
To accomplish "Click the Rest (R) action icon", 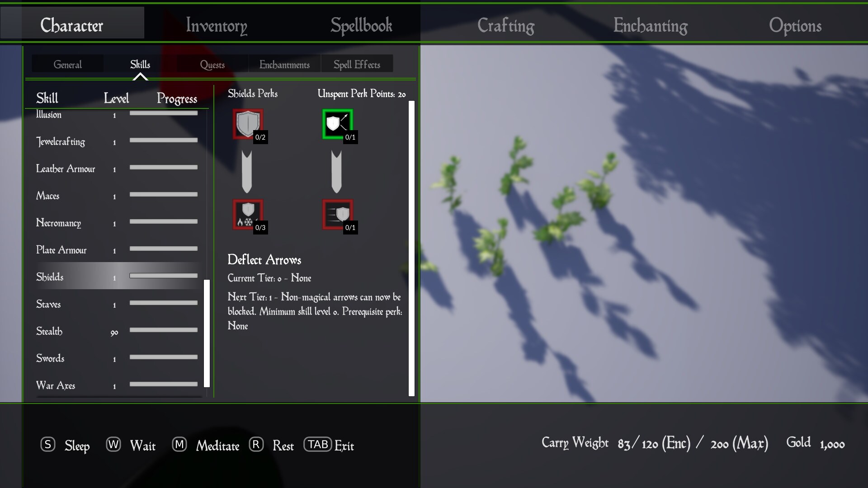I will [256, 445].
